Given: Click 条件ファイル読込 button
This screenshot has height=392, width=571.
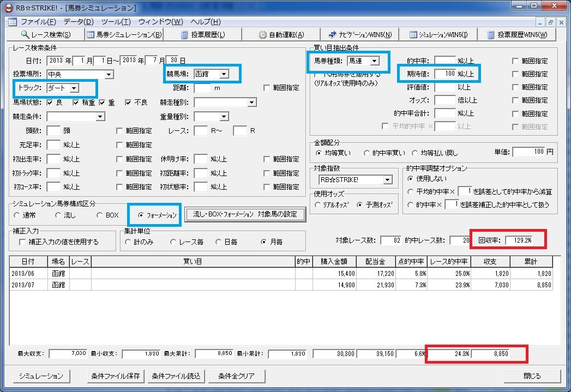Looking at the screenshot, I should coord(176,376).
